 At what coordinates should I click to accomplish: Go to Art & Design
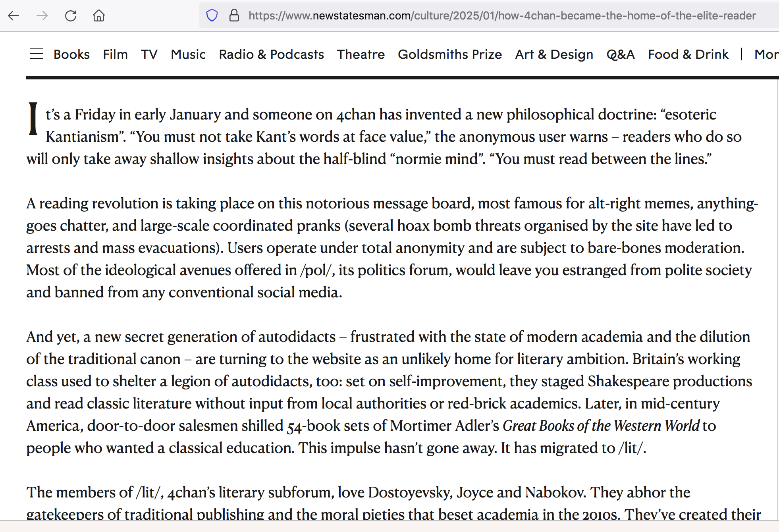tap(554, 54)
